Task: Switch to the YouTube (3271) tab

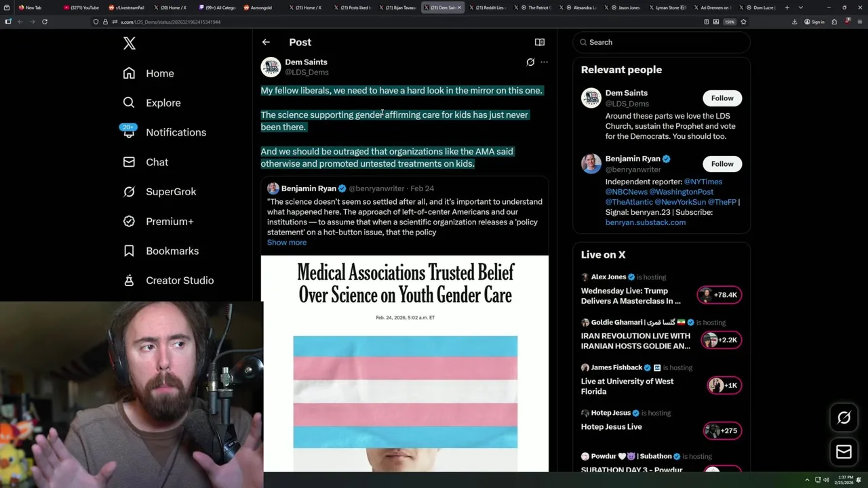Action: click(x=82, y=7)
